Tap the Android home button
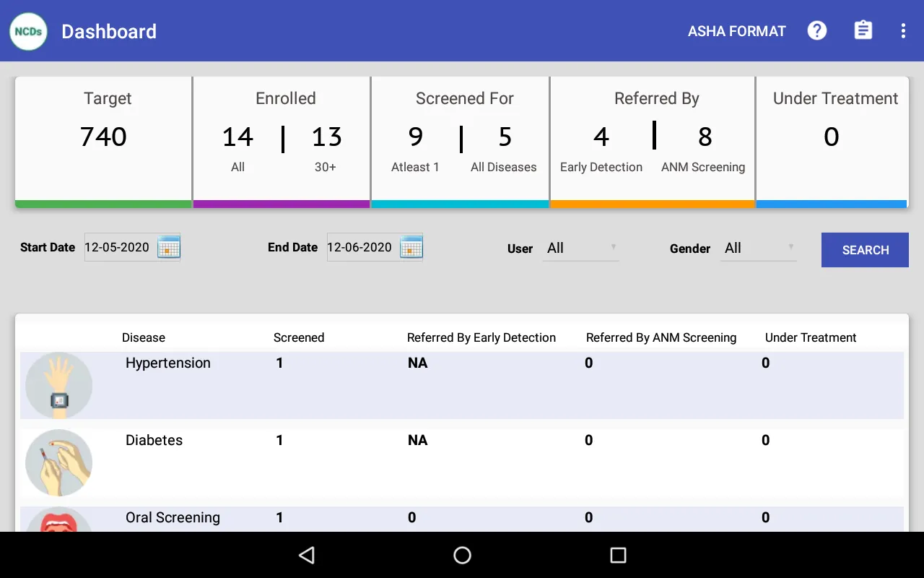924x578 pixels. 461,555
